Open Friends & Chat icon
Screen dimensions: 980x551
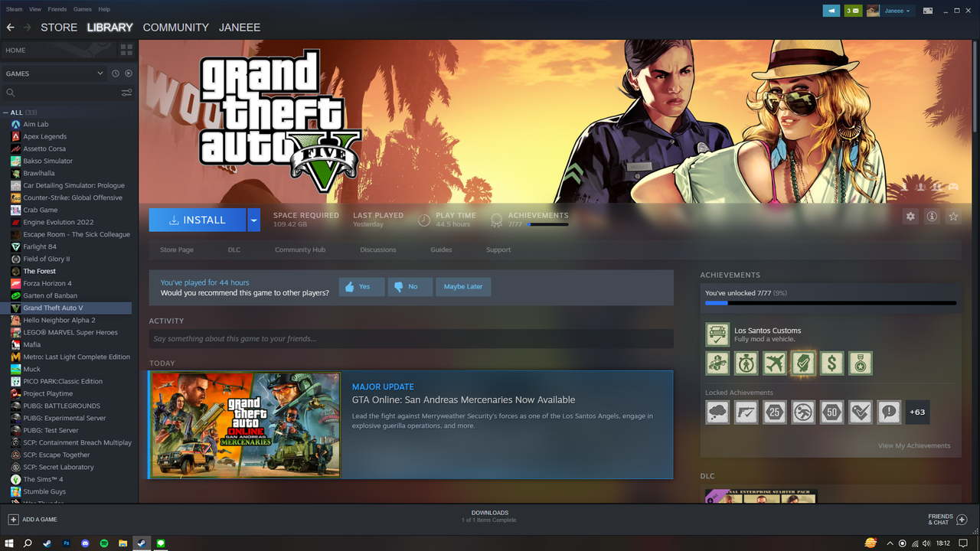[962, 520]
